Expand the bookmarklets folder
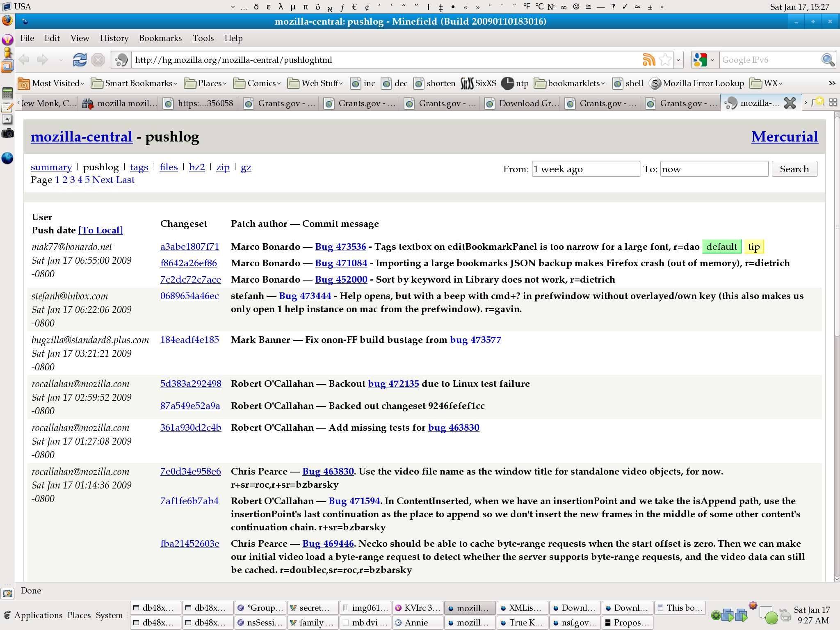The height and width of the screenshot is (630, 840). 570,83
